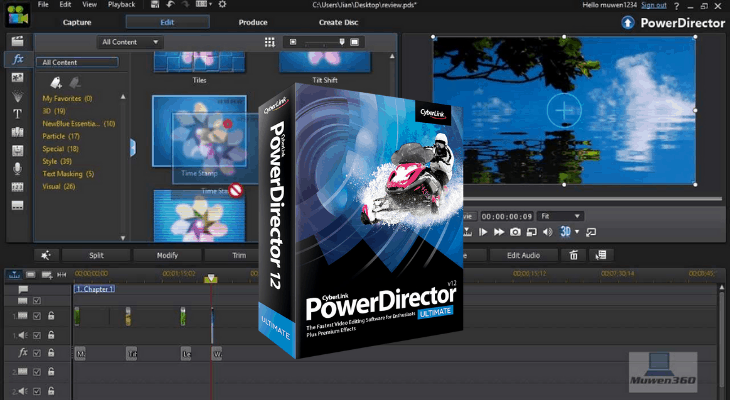
Task: Lock video track 1 padlock
Action: coord(51,316)
